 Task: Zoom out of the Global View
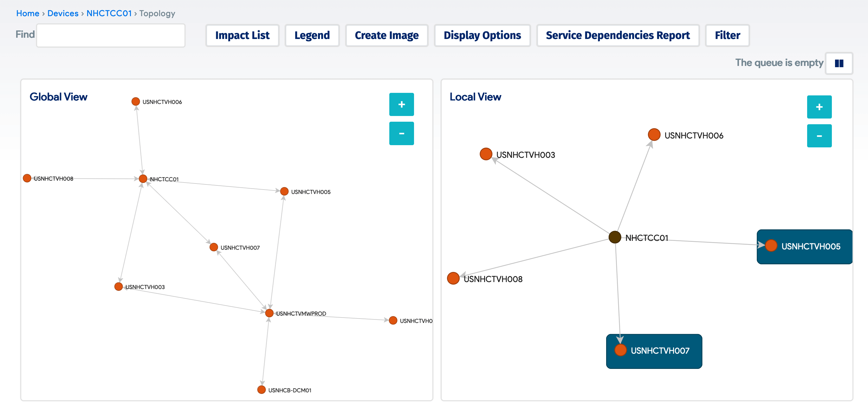[401, 133]
